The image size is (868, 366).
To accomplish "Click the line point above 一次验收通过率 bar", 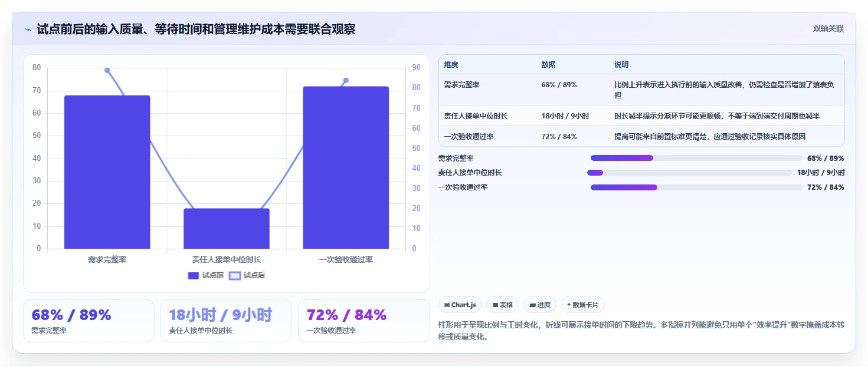I will click(x=346, y=80).
